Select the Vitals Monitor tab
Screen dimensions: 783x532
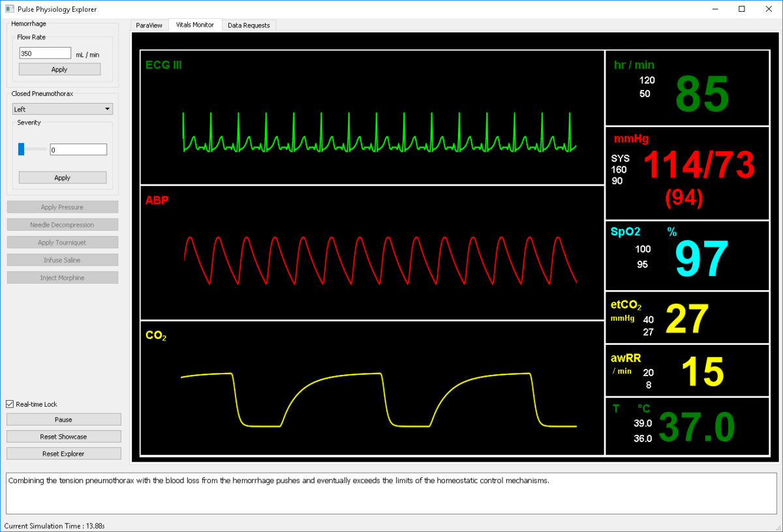(x=194, y=25)
